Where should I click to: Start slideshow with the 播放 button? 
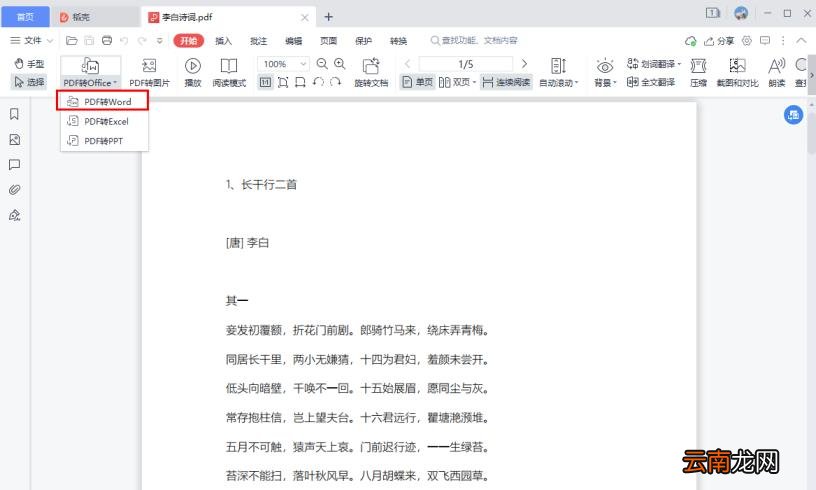tap(193, 72)
